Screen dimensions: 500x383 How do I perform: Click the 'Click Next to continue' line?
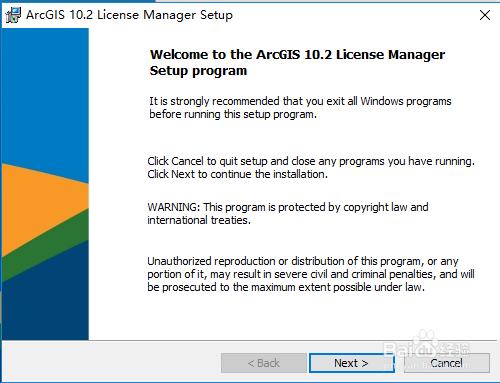click(x=238, y=174)
